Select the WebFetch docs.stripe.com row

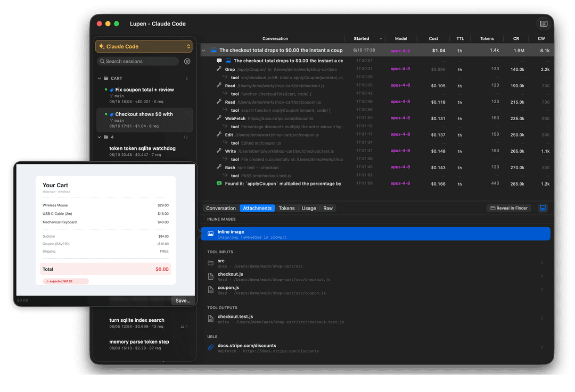377,118
